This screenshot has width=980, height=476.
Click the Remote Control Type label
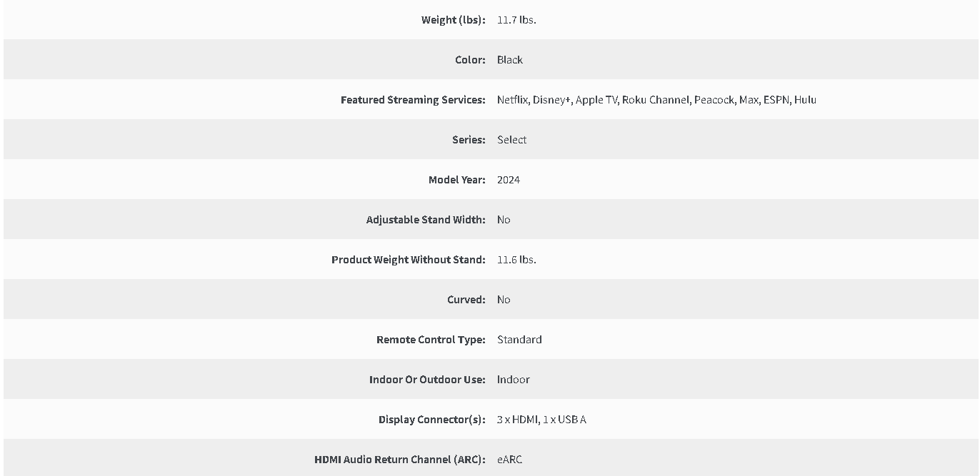[431, 340]
